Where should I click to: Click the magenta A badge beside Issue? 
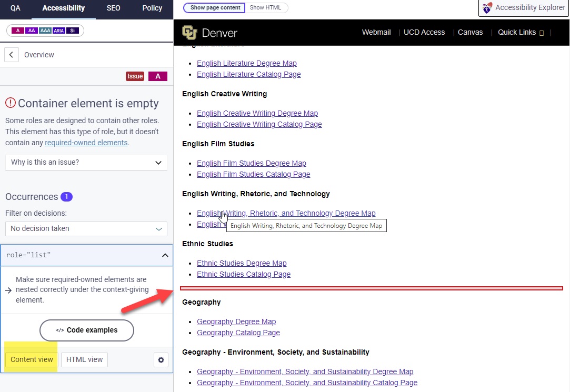click(x=157, y=76)
